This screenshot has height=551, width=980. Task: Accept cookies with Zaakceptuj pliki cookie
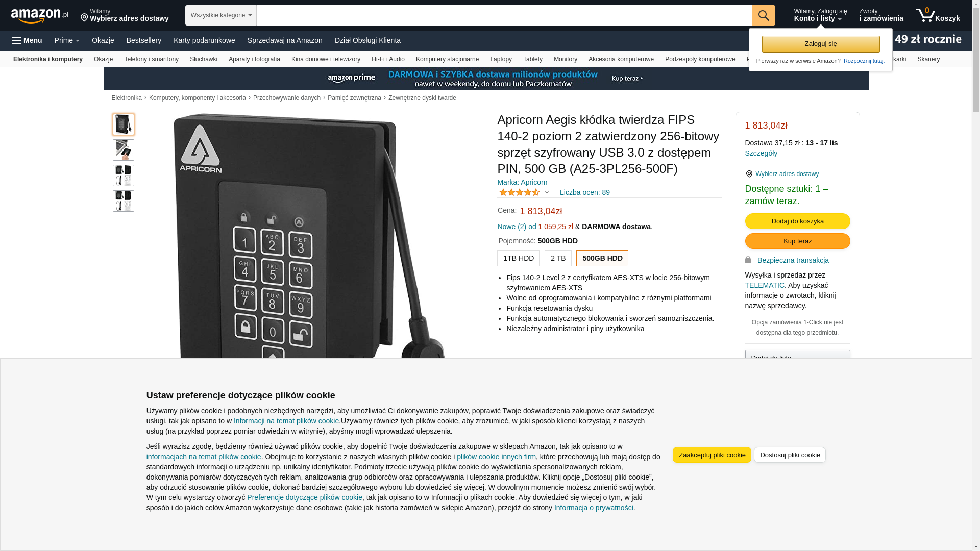click(x=712, y=455)
